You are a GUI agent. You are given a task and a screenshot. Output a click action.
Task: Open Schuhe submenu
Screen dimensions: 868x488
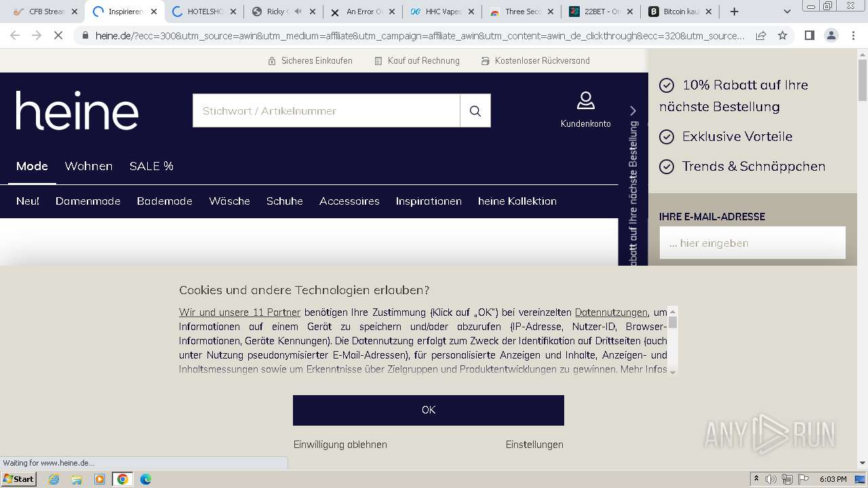coord(285,201)
